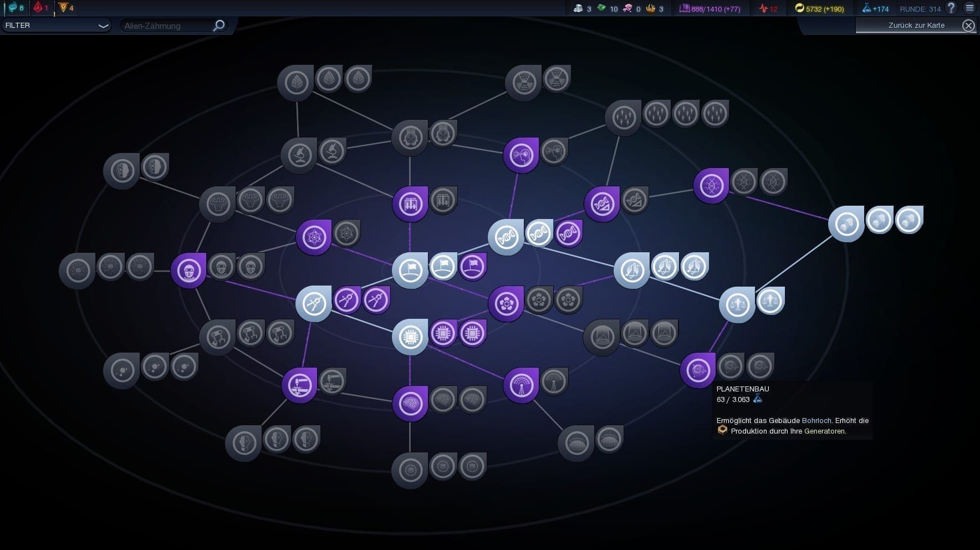This screenshot has height=550, width=980.
Task: Select the large radio tower technology node
Action: click(521, 385)
